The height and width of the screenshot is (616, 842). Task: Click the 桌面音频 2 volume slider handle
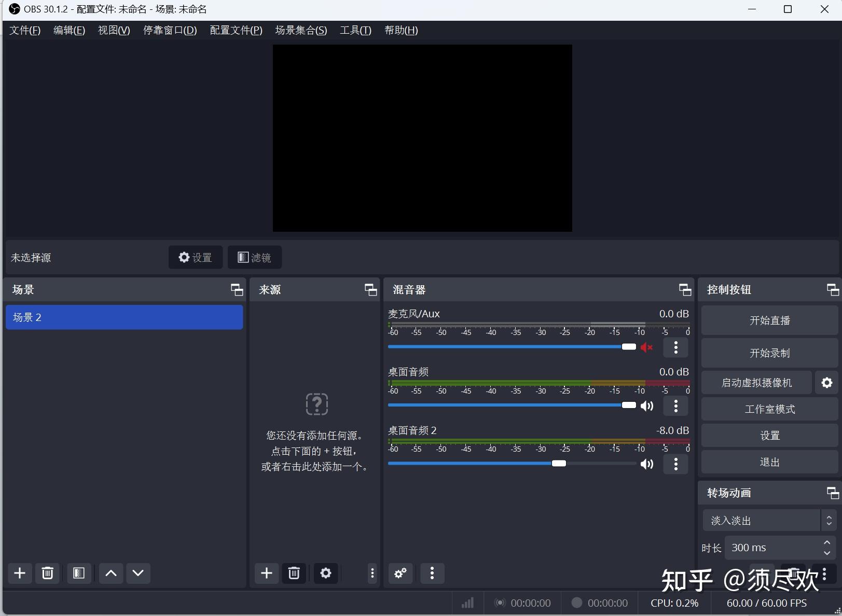(559, 464)
